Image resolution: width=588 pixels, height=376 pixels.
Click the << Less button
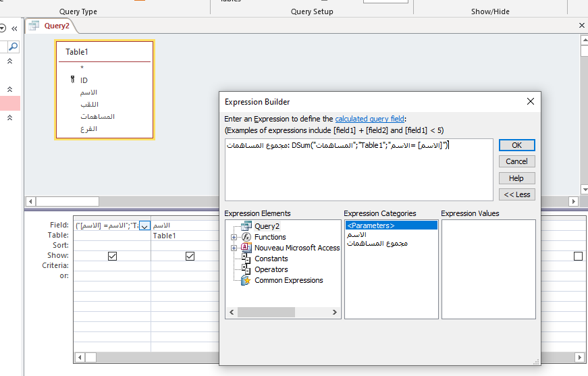[x=516, y=194]
